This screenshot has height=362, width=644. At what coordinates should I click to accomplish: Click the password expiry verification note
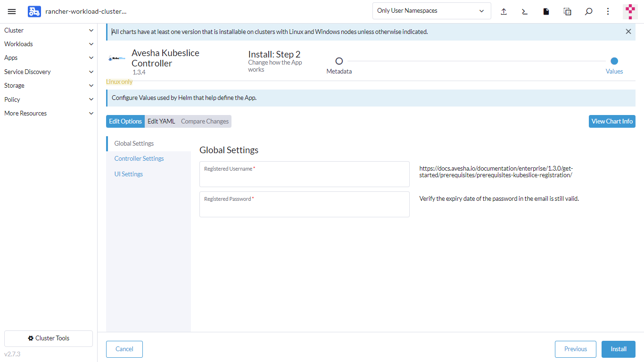click(x=499, y=198)
